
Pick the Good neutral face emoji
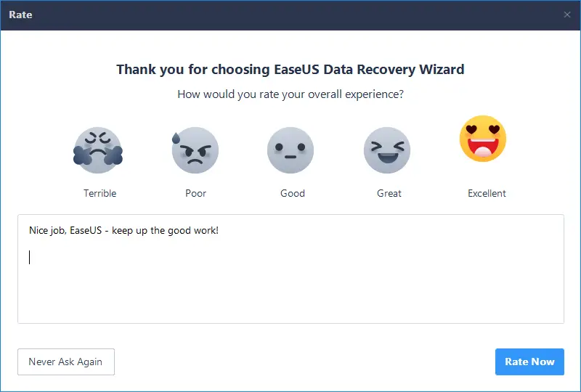[x=290, y=150]
